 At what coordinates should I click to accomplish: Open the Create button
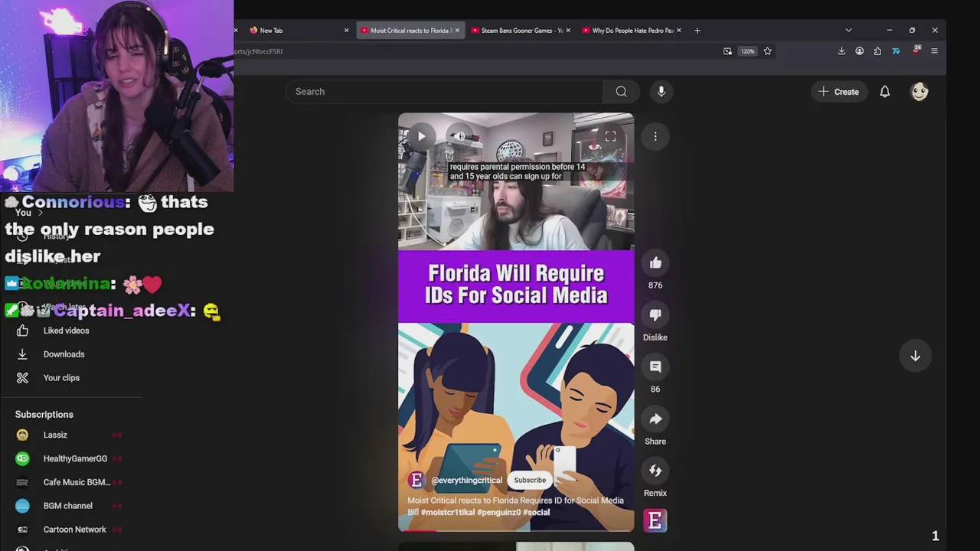[839, 92]
